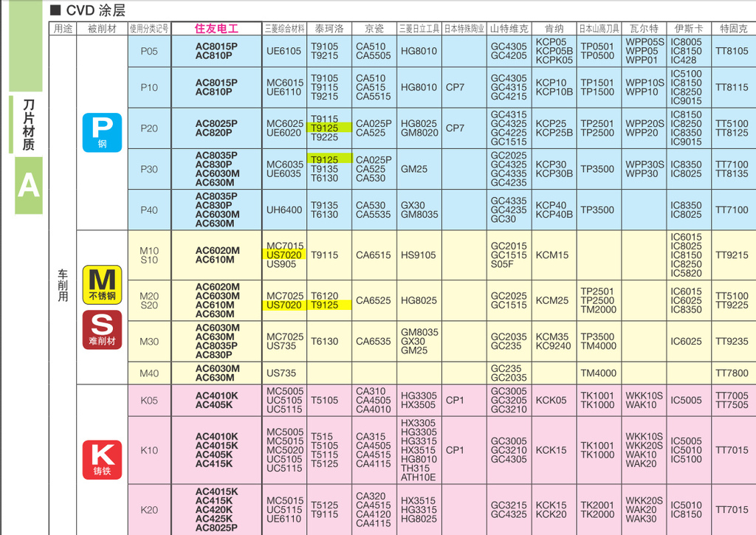Select the K20 classification cell
This screenshot has height=535, width=756.
[149, 509]
